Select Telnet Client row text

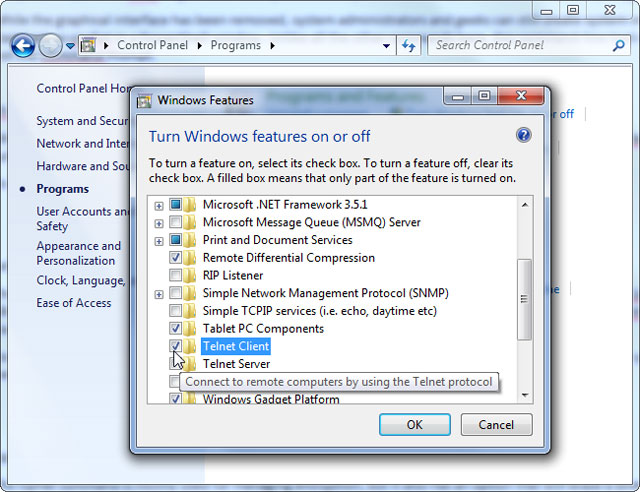[236, 346]
